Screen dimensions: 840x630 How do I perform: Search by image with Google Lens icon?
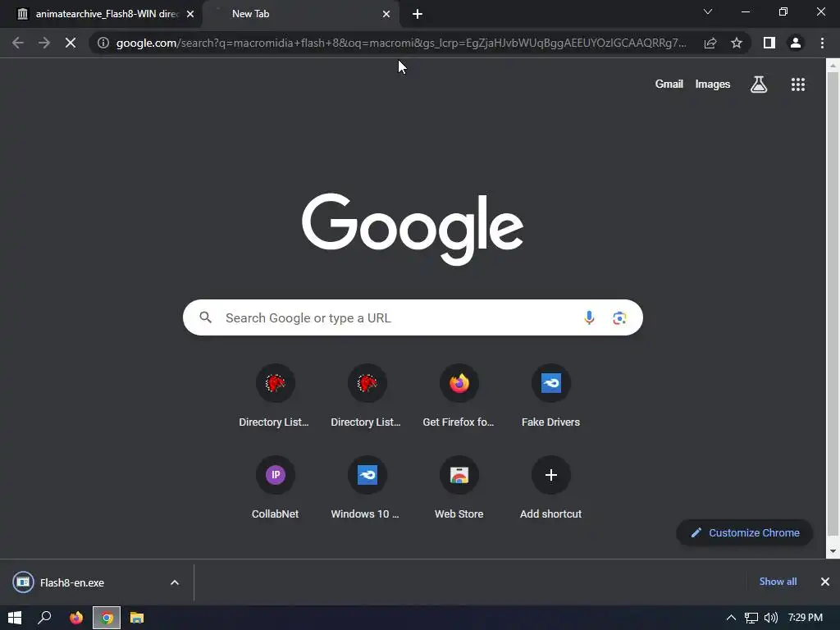pos(619,317)
